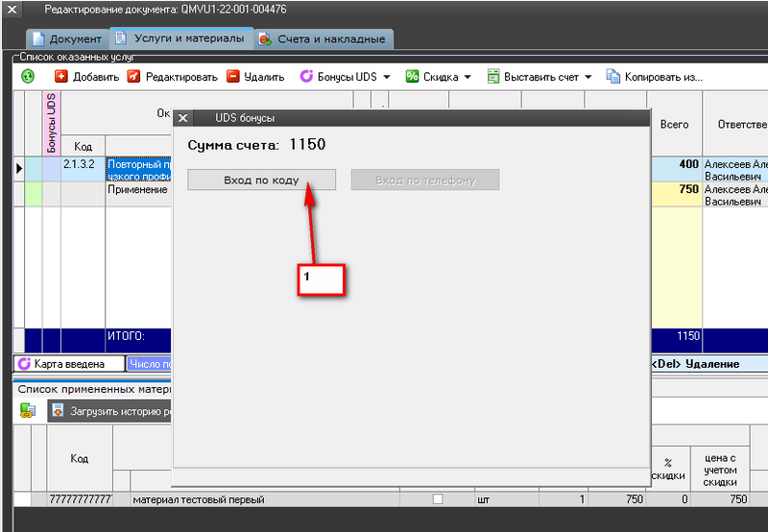This screenshot has height=532, width=768.
Task: Expand the Бонусы UDS dropdown arrow
Action: (387, 77)
